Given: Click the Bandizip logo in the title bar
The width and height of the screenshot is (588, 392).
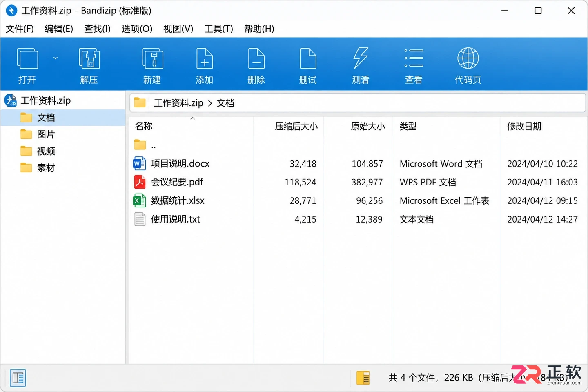Looking at the screenshot, I should (x=11, y=11).
